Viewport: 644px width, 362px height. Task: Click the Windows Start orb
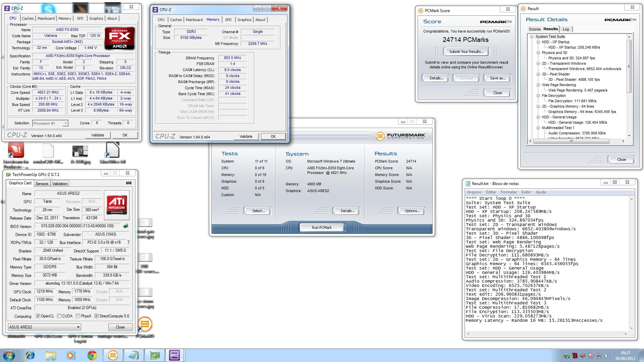click(9, 355)
